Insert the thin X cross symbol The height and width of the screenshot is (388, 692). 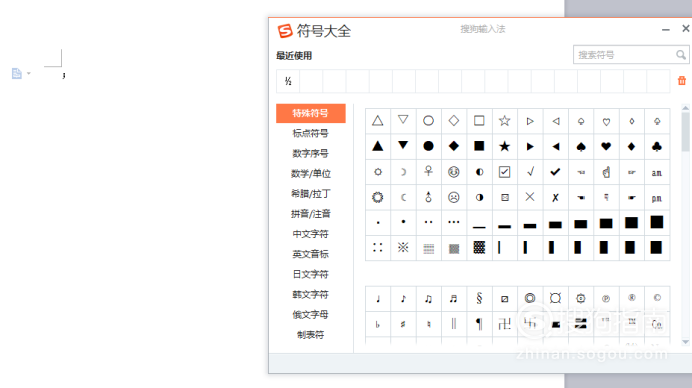(x=530, y=197)
